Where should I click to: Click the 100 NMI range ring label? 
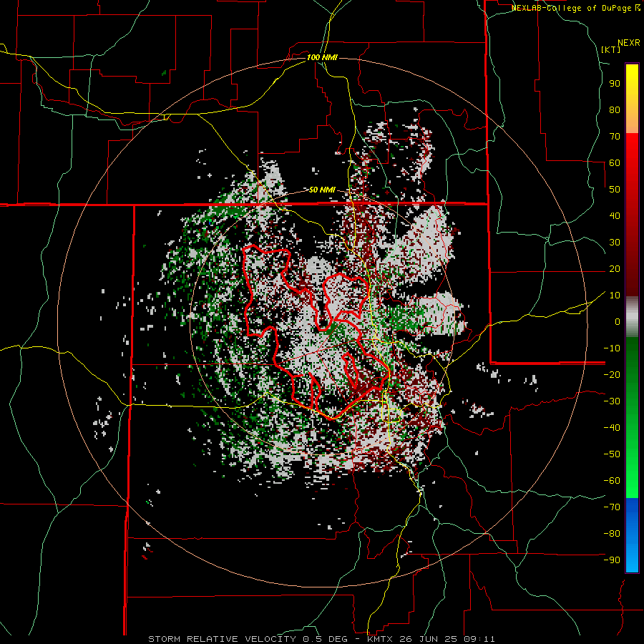pos(322,57)
